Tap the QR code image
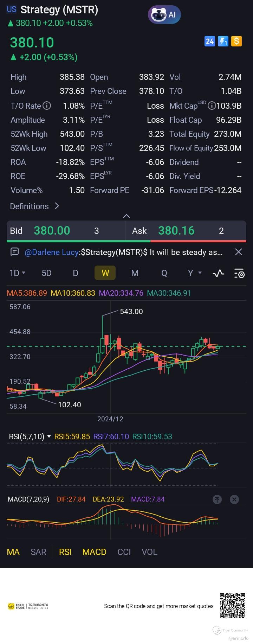The image size is (253, 644). pyautogui.click(x=233, y=606)
